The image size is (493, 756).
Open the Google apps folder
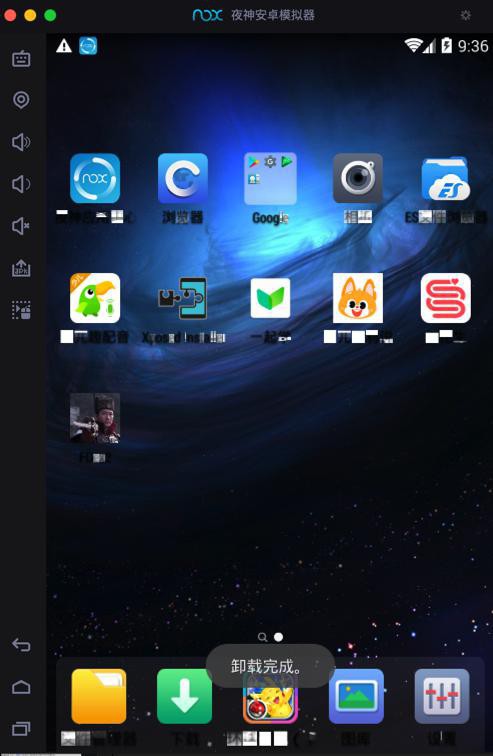click(x=270, y=178)
